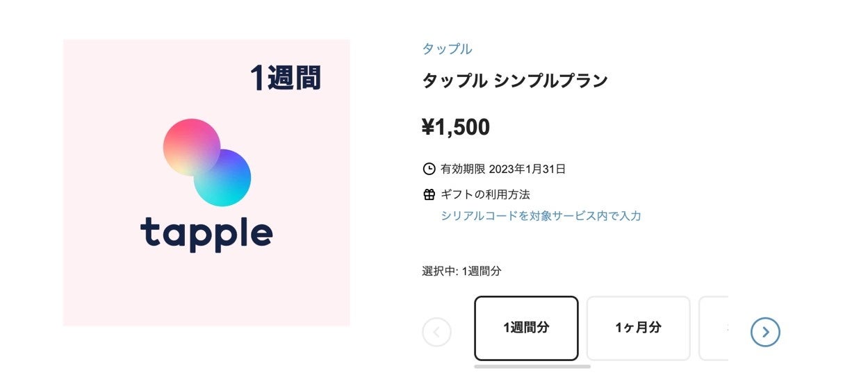Click the pink circle in tapple logo

point(188,144)
